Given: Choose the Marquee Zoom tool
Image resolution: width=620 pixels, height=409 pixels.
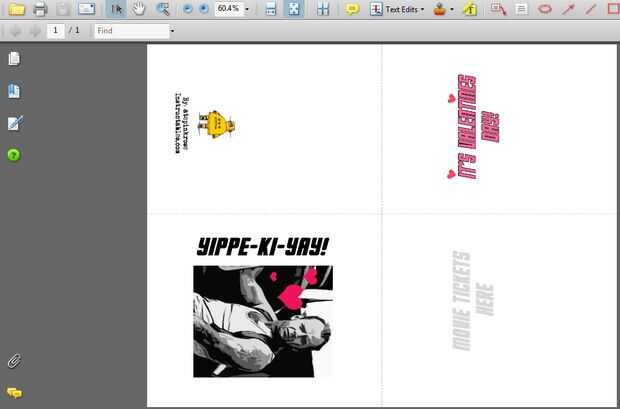Looking at the screenshot, I should tap(162, 8).
